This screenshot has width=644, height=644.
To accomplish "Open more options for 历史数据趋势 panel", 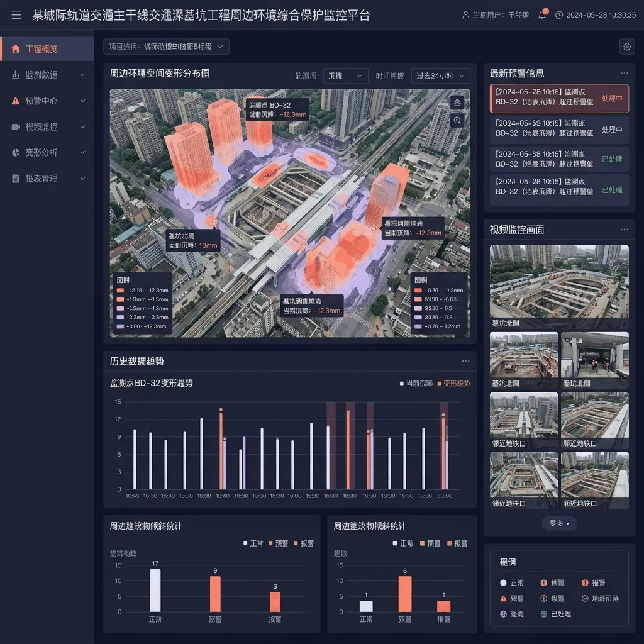I will pos(465,362).
